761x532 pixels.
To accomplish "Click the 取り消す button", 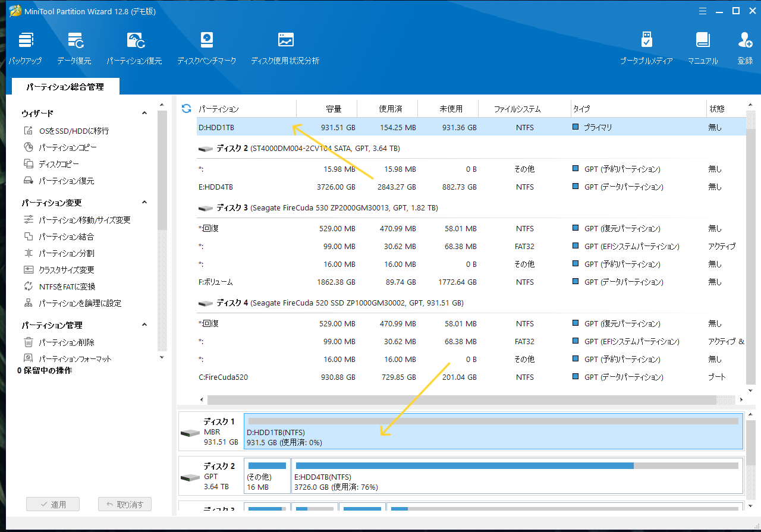I will (124, 505).
